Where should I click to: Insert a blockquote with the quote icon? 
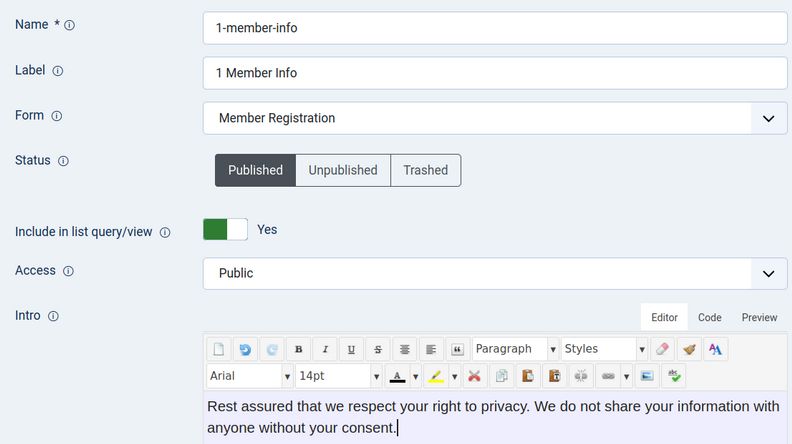(456, 350)
